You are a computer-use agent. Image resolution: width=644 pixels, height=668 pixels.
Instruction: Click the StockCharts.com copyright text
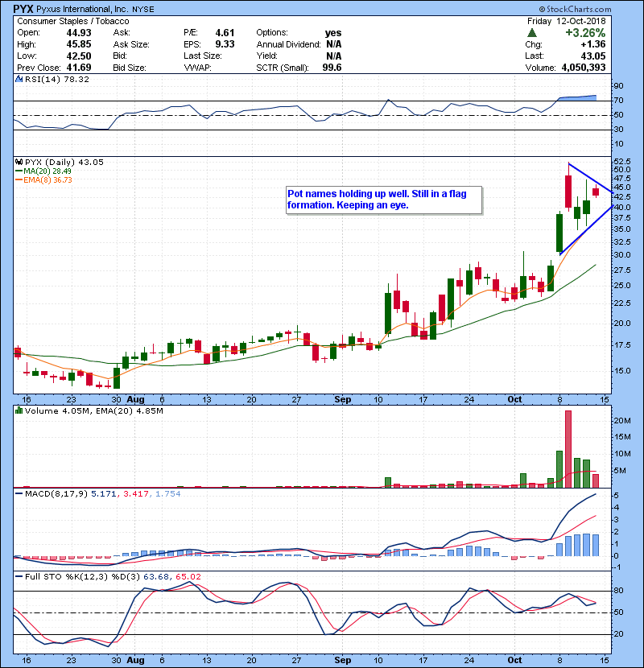pyautogui.click(x=575, y=9)
